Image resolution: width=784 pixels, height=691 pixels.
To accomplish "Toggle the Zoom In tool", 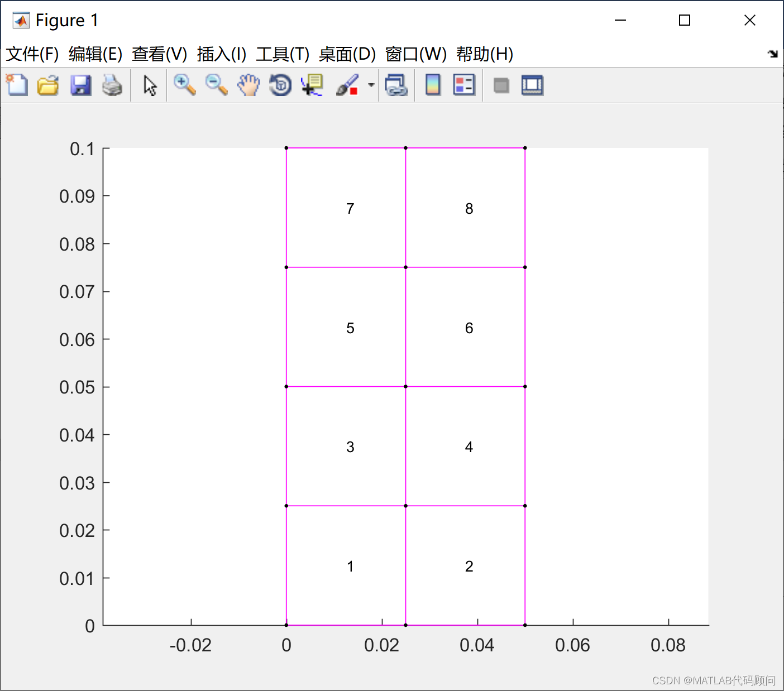I will tap(184, 85).
